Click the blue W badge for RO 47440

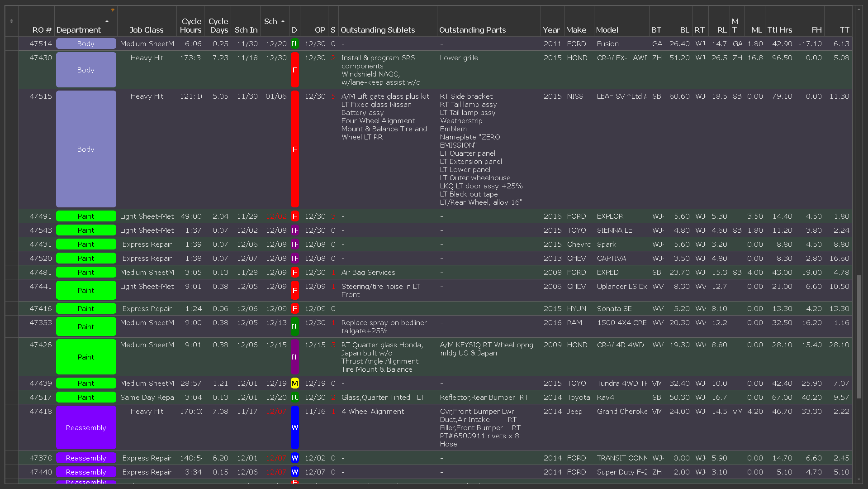click(x=294, y=472)
